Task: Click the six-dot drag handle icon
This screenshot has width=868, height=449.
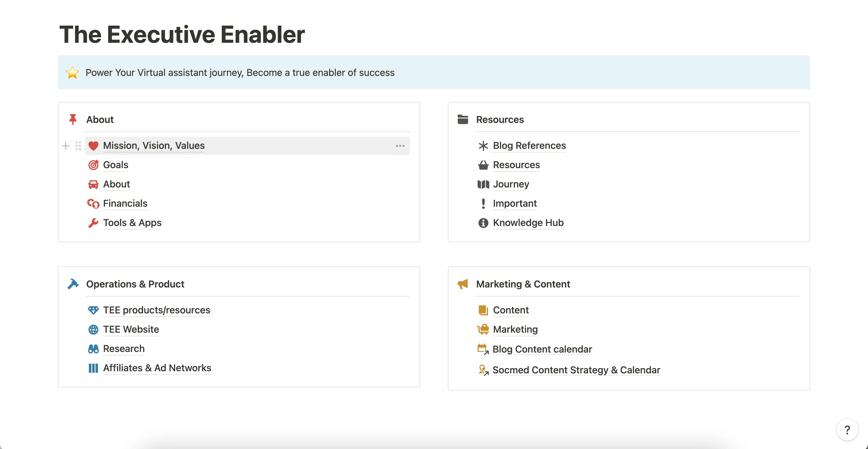Action: 78,146
